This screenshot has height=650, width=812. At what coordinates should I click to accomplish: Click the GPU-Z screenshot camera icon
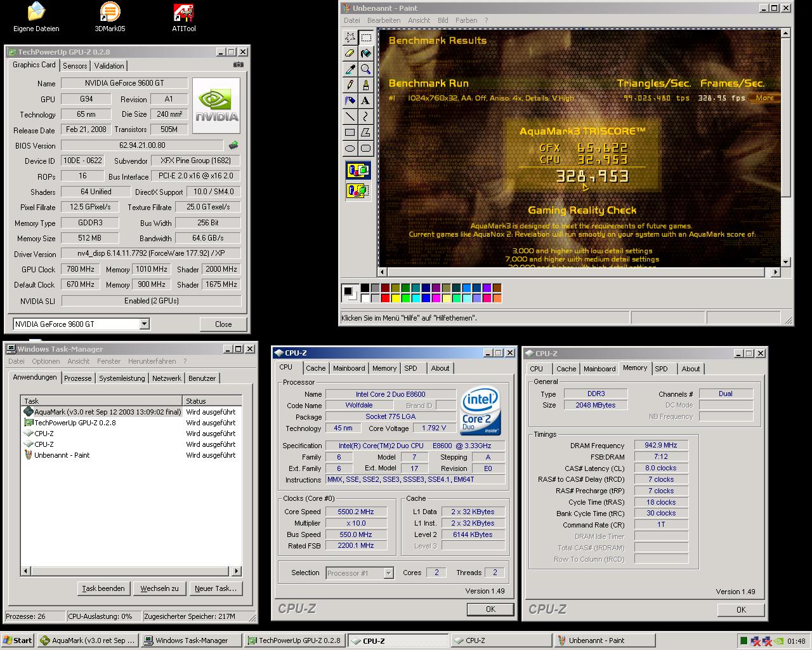[238, 65]
